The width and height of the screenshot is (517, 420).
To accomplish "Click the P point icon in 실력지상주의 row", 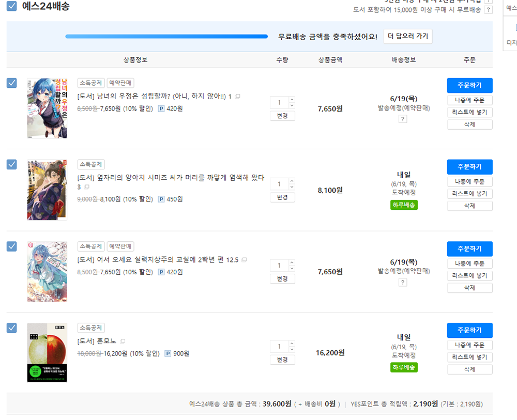I will pyautogui.click(x=161, y=272).
